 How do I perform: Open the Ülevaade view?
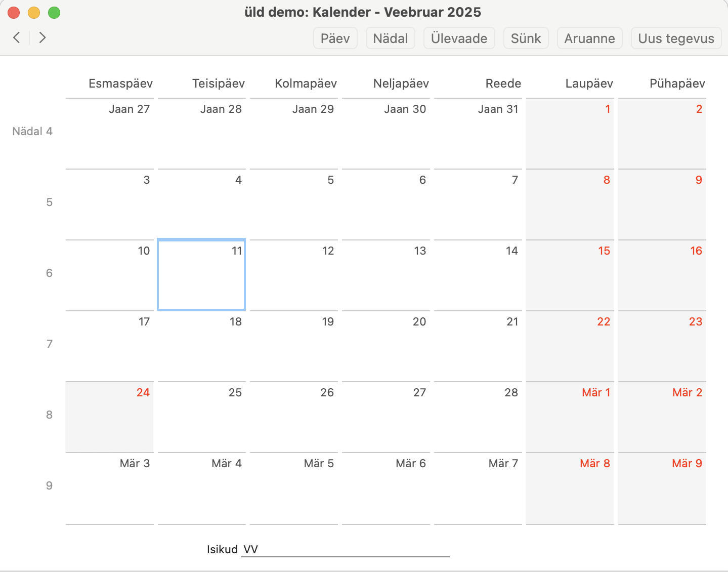pyautogui.click(x=459, y=38)
